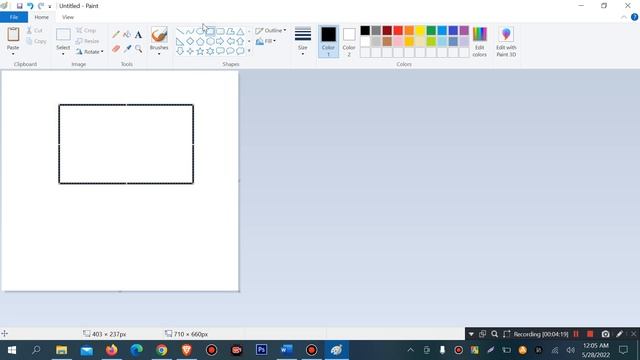Choose the Down arrow shape

coord(180,51)
